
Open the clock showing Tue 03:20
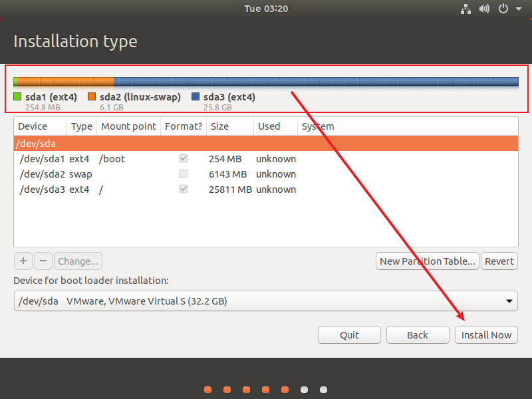[266, 9]
